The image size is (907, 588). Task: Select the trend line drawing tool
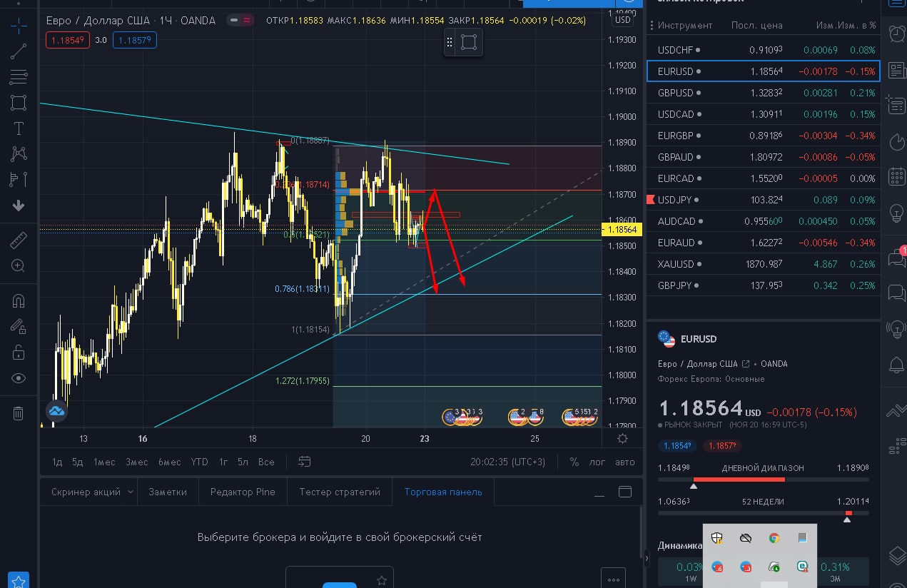19,51
